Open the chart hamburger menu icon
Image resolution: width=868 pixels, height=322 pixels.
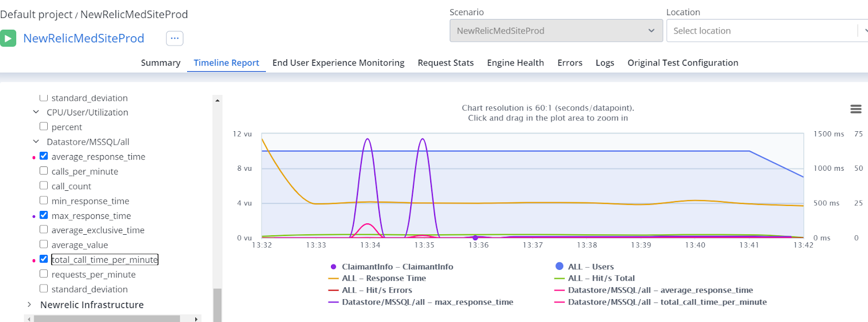pyautogui.click(x=856, y=109)
